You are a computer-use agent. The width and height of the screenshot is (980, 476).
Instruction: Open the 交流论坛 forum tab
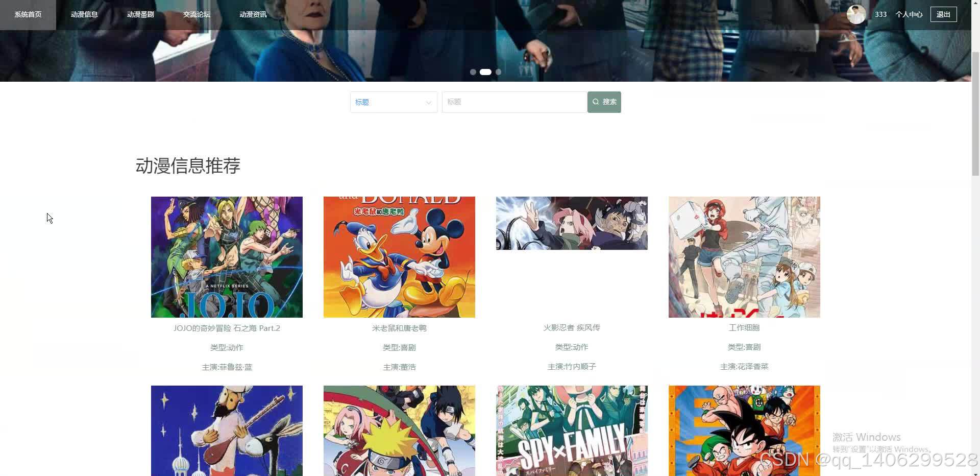pyautogui.click(x=197, y=14)
